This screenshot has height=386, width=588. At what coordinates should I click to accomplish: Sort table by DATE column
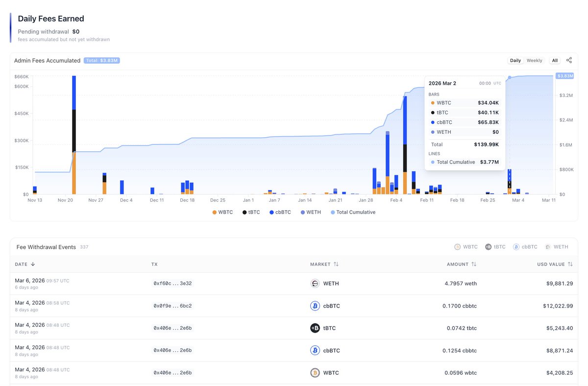[25, 264]
